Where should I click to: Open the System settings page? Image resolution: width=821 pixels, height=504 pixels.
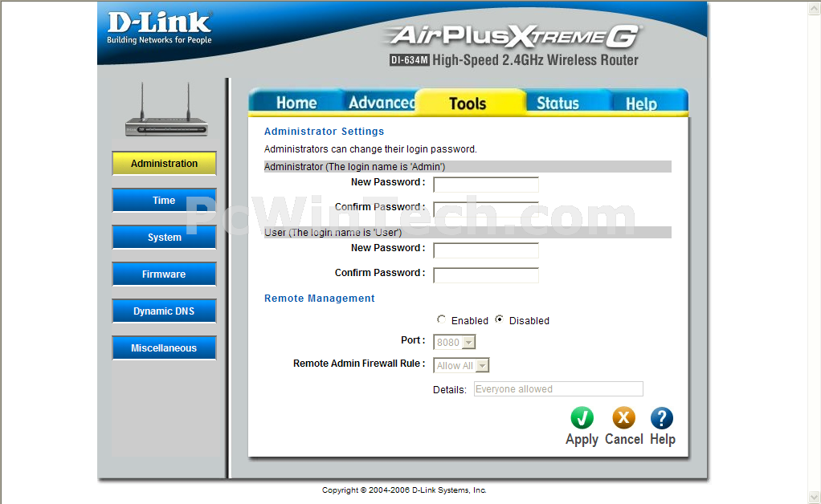(165, 238)
